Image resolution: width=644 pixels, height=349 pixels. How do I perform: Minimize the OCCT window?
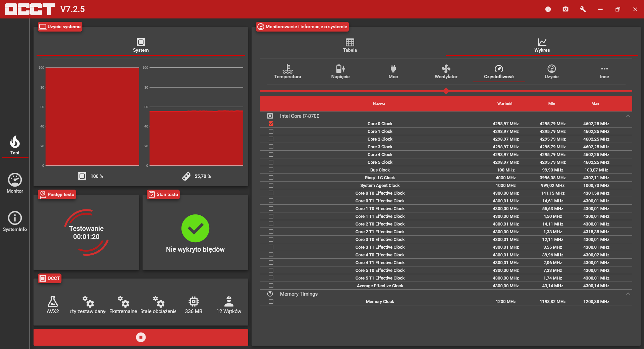coord(600,9)
